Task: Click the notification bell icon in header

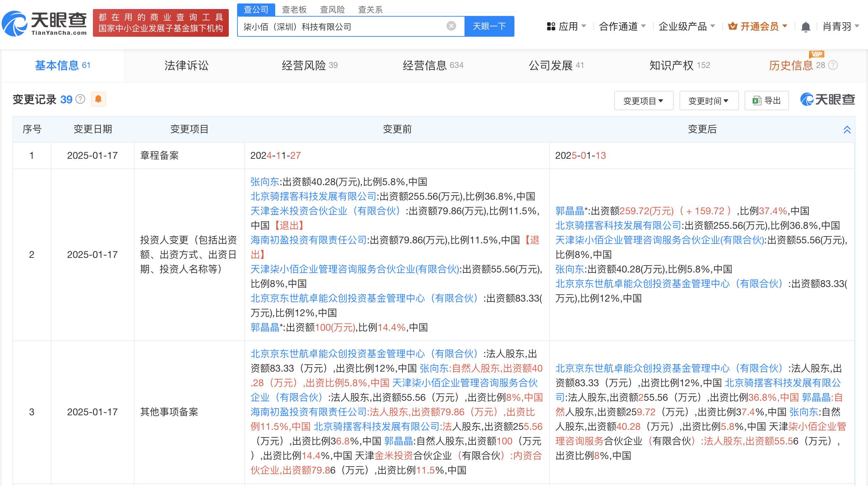Action: coord(806,27)
